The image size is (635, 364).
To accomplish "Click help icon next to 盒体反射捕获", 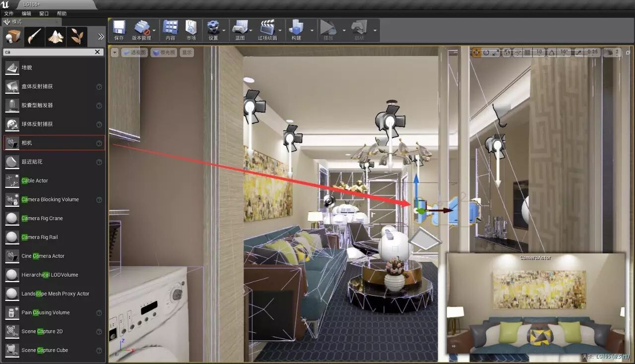I will tap(99, 87).
